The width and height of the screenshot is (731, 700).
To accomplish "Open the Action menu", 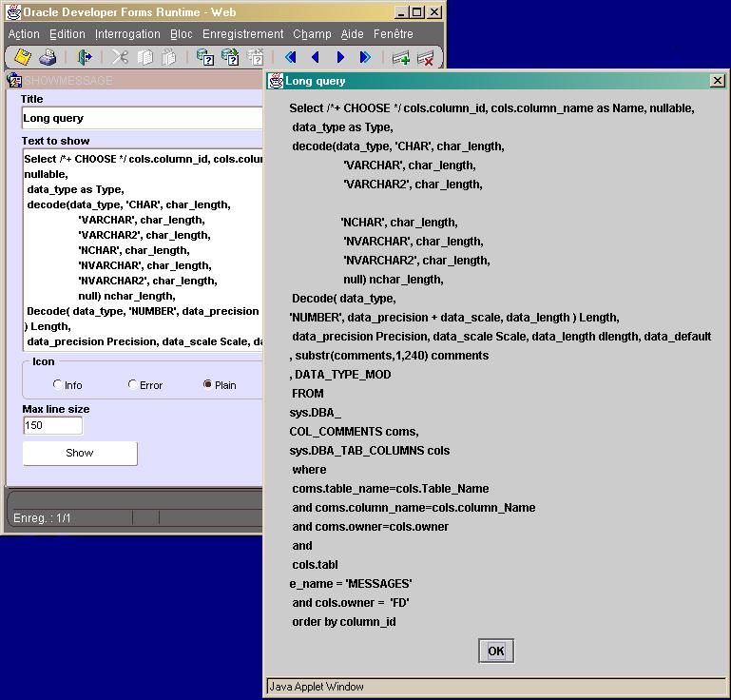I will [x=24, y=34].
